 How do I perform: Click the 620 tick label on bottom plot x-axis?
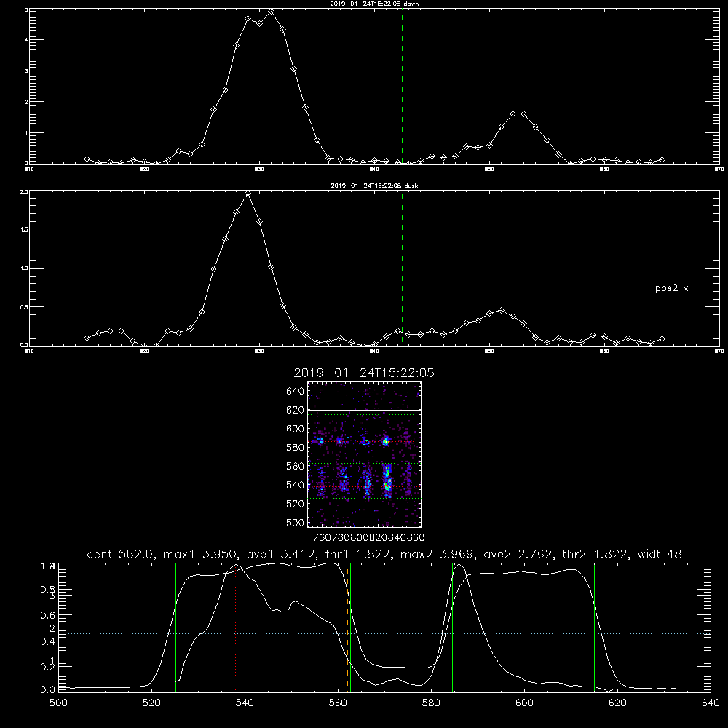click(617, 703)
